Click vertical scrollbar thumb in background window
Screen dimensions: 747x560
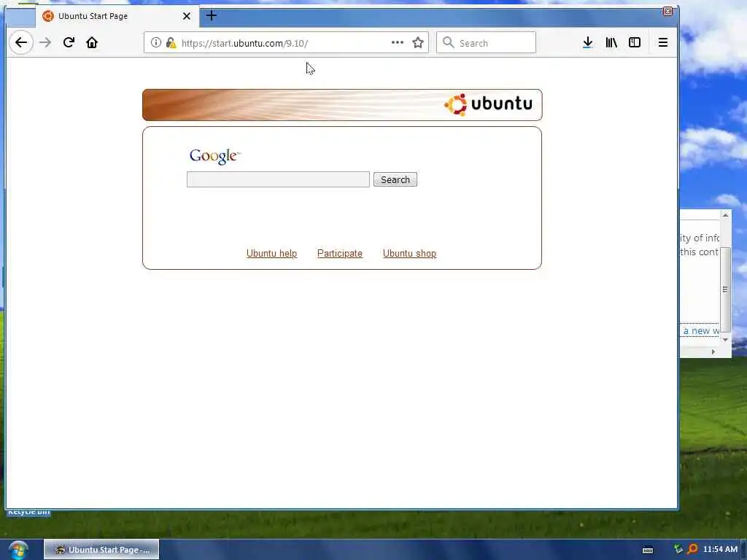725,289
